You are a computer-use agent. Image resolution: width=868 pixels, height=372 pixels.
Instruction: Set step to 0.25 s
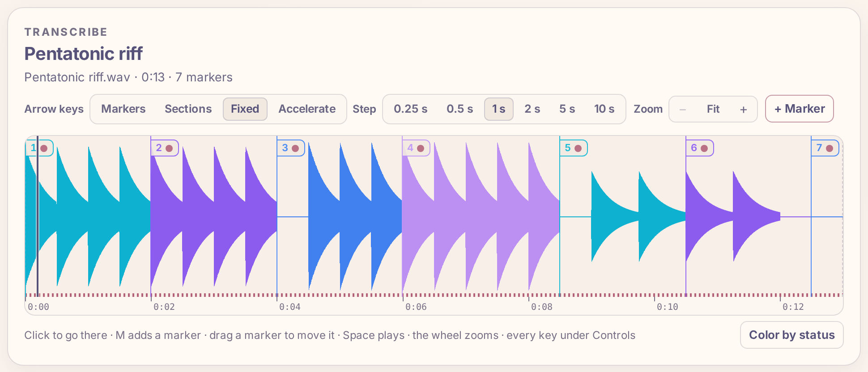pos(410,109)
